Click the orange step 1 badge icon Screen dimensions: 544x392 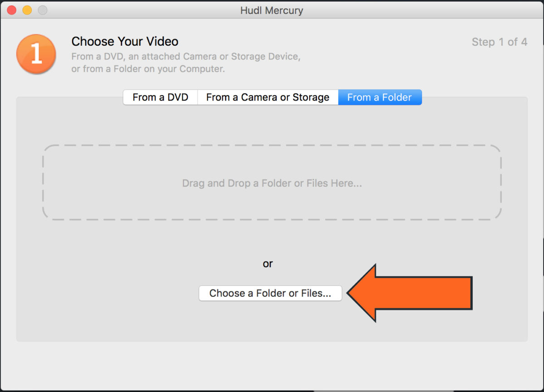click(x=36, y=54)
